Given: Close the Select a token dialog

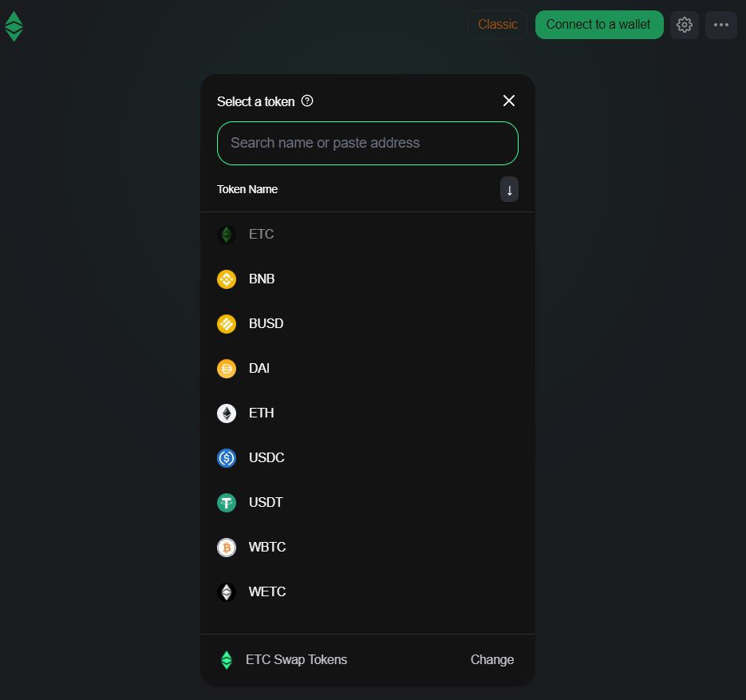Looking at the screenshot, I should [x=508, y=101].
